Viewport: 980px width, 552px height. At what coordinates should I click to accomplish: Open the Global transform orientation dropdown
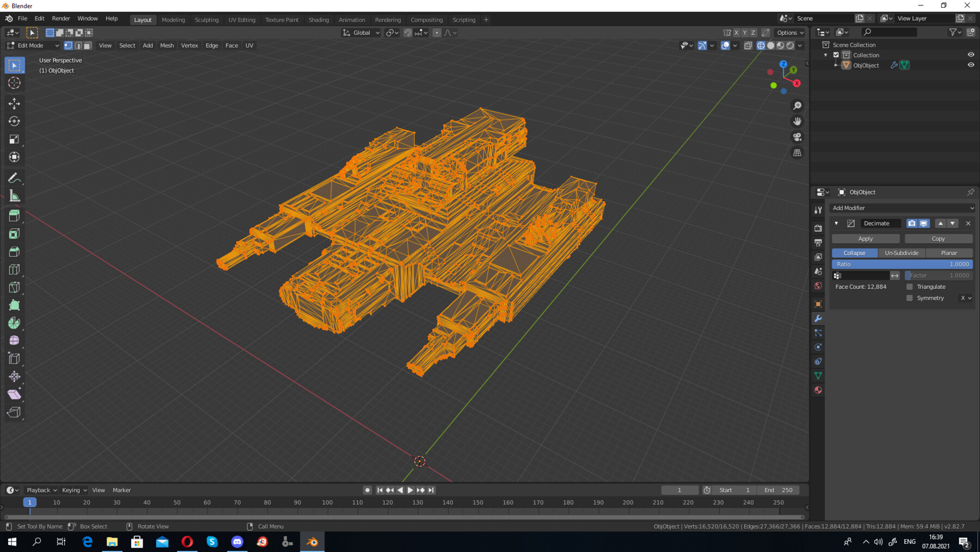(360, 33)
